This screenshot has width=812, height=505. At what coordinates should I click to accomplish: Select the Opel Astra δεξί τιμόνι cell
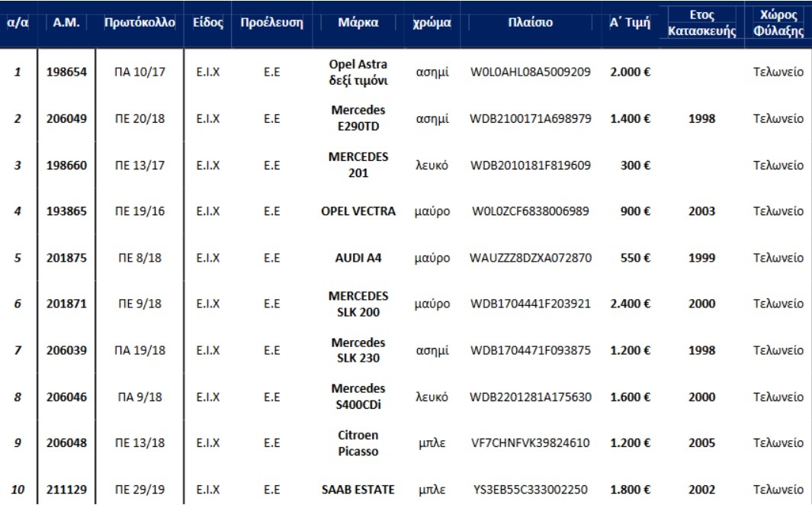point(358,72)
